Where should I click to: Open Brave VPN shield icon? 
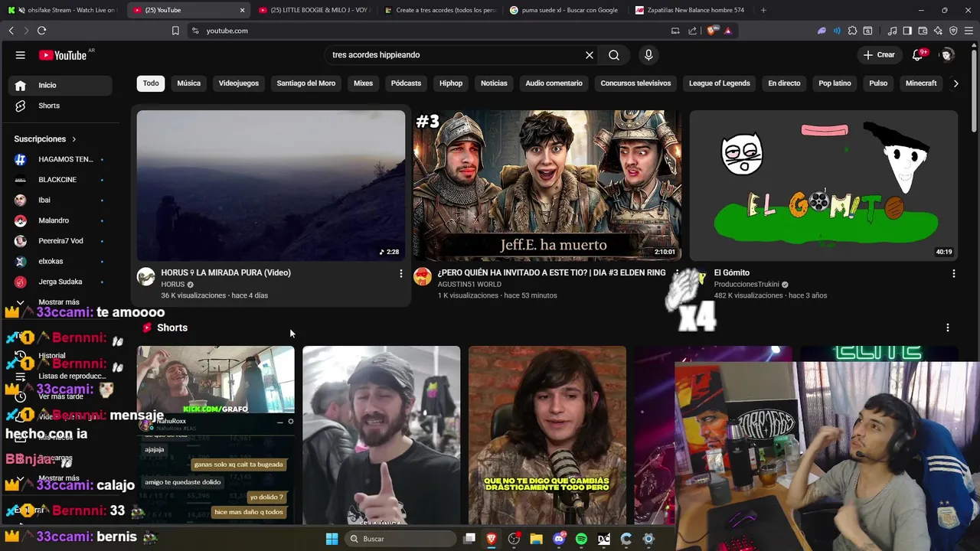953,31
